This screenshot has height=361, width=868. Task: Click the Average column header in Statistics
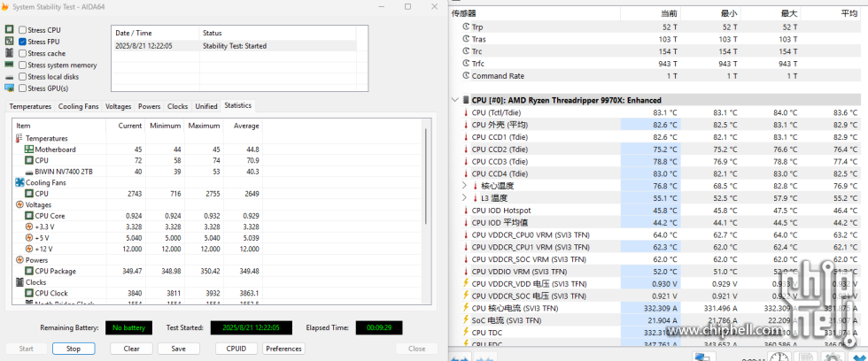pos(243,126)
